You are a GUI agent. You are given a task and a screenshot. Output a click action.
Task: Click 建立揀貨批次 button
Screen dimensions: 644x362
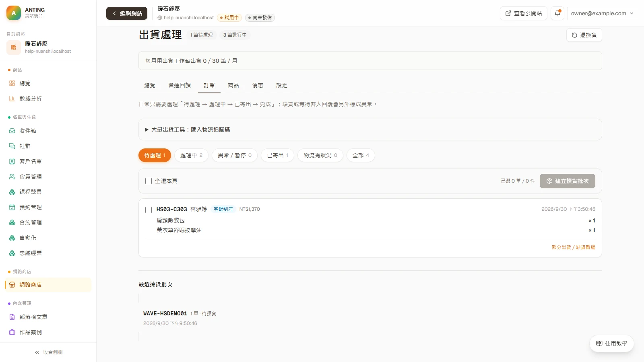(568, 181)
